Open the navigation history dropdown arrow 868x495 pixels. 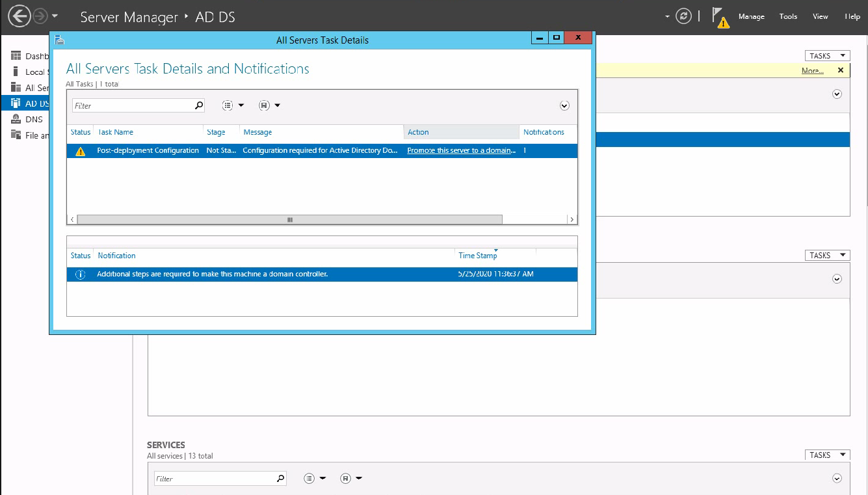point(55,16)
